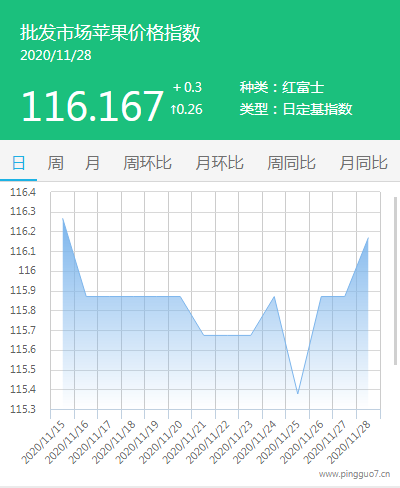Click the vertical scrollbar beside the chart
Viewport: 400px width, 488px height.
396,281
